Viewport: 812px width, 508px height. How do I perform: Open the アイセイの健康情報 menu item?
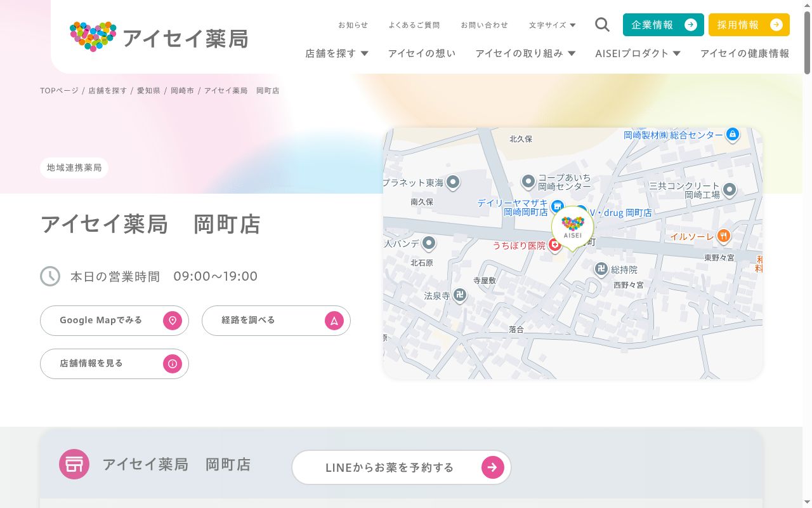745,53
